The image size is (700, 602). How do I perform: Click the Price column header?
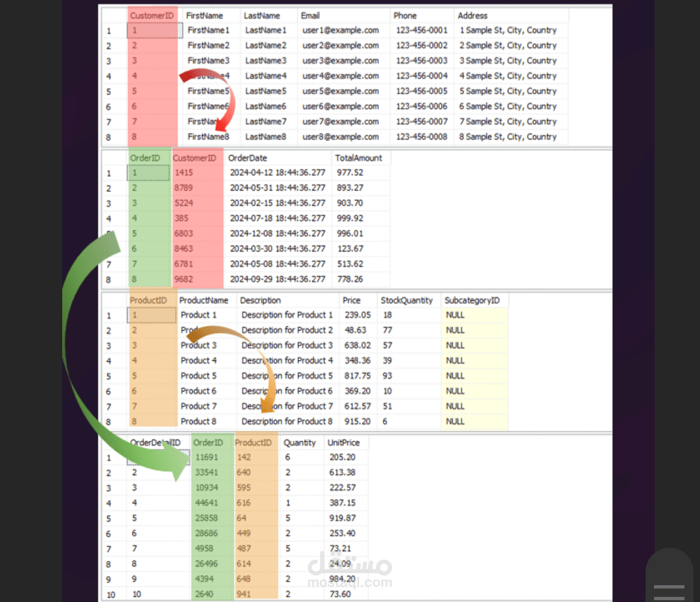pyautogui.click(x=351, y=300)
